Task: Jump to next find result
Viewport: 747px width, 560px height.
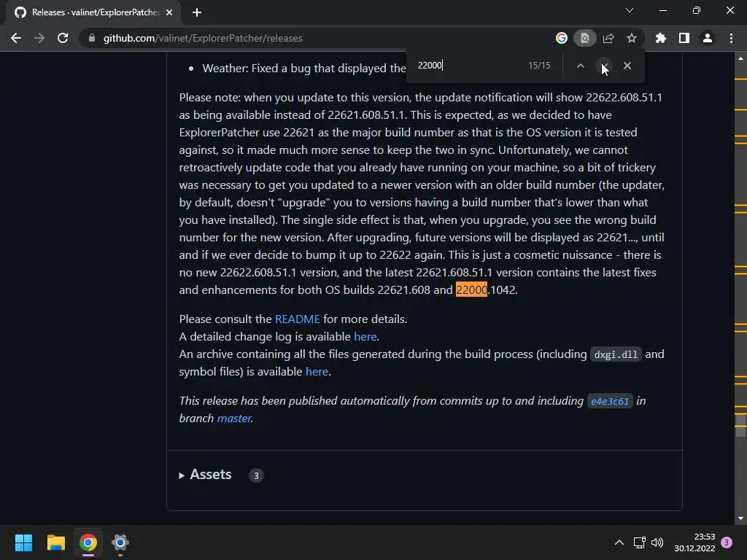Action: point(604,66)
